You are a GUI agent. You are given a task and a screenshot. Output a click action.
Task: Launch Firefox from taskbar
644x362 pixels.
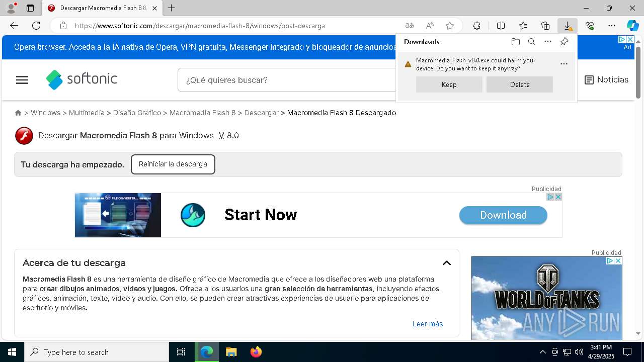(256, 352)
